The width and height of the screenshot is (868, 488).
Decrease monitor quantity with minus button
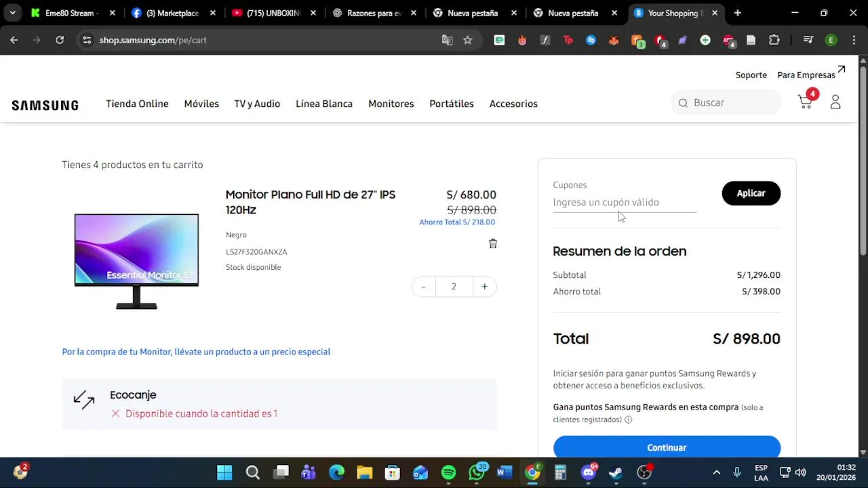click(x=423, y=287)
